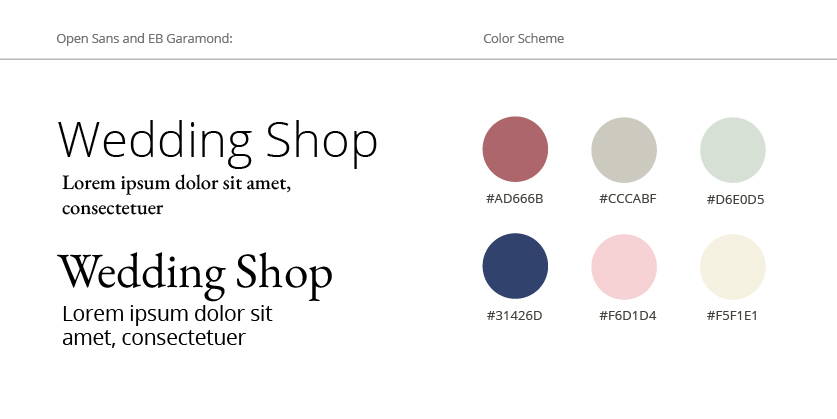The width and height of the screenshot is (837, 419).
Task: Click the #AD666B hex code label
Action: tap(515, 199)
